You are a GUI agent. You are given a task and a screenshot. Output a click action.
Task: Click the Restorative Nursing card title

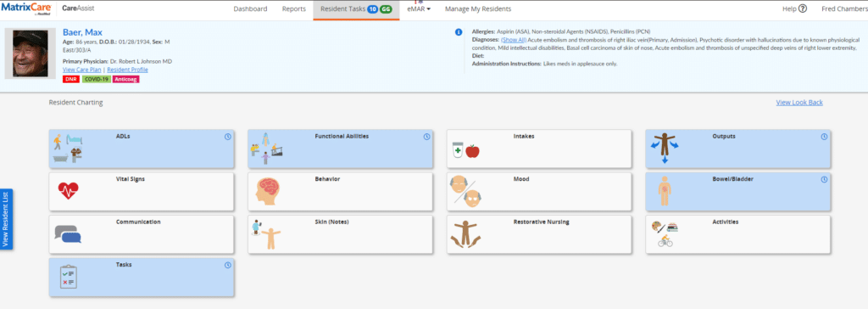click(x=541, y=222)
